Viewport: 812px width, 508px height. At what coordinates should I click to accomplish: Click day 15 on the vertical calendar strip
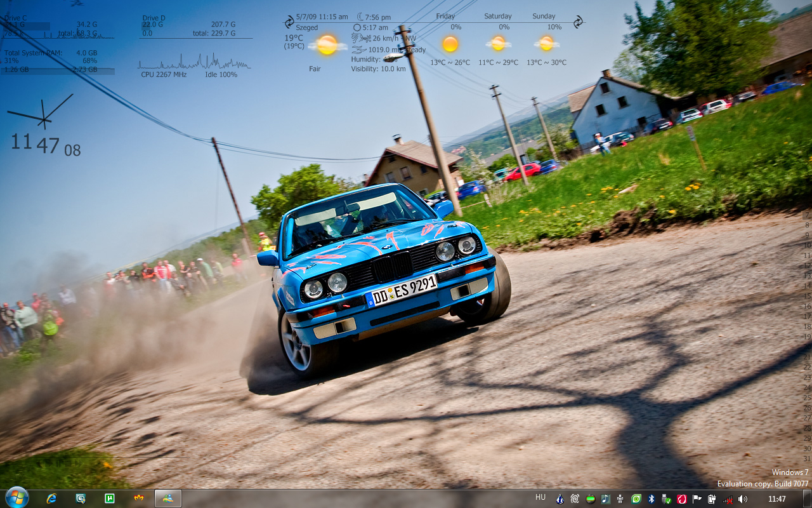pyautogui.click(x=807, y=296)
